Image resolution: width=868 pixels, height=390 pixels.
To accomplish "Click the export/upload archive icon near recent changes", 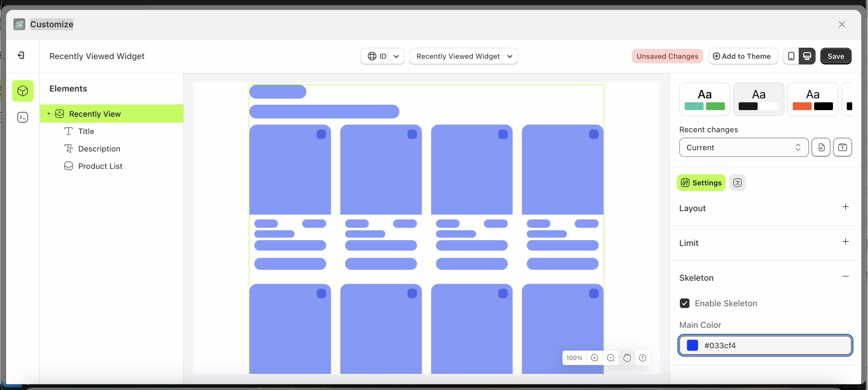I will pyautogui.click(x=843, y=147).
